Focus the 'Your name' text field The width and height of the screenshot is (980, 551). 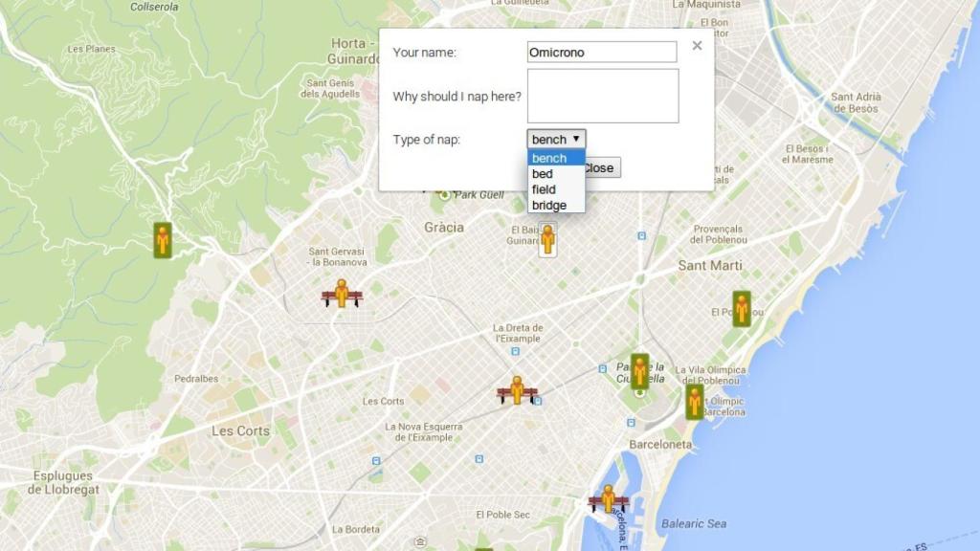coord(602,53)
